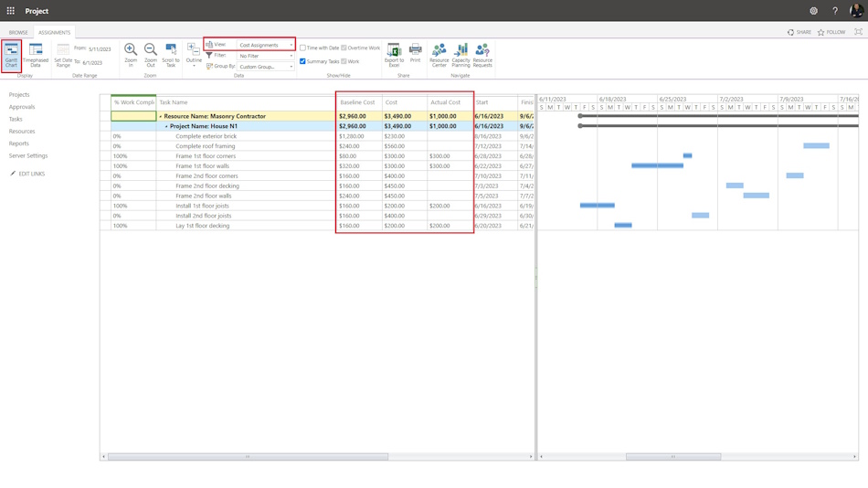Click the View icon beside label

tap(209, 44)
